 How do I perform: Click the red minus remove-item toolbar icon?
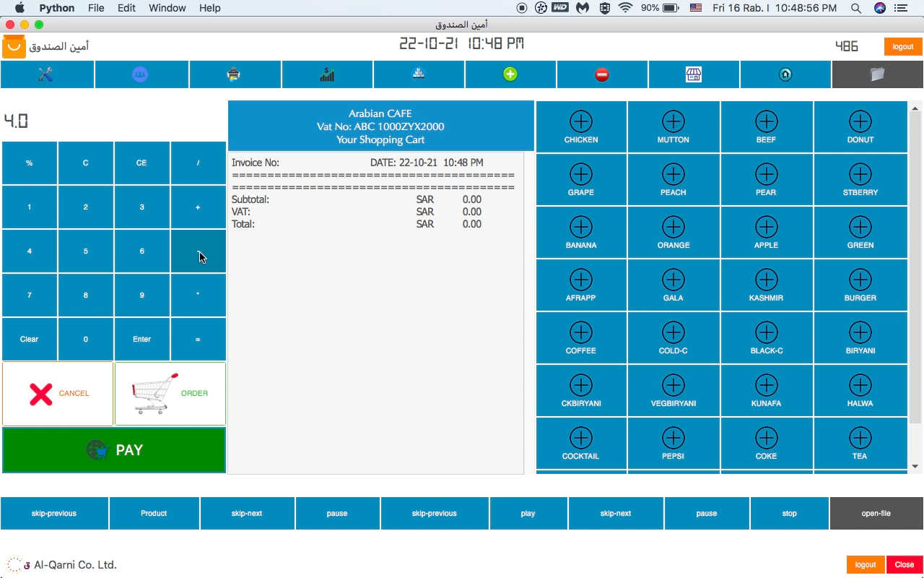click(601, 74)
